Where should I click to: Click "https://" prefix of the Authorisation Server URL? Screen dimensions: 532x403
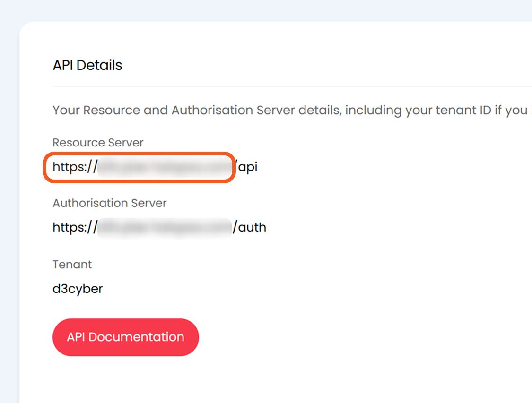75,227
